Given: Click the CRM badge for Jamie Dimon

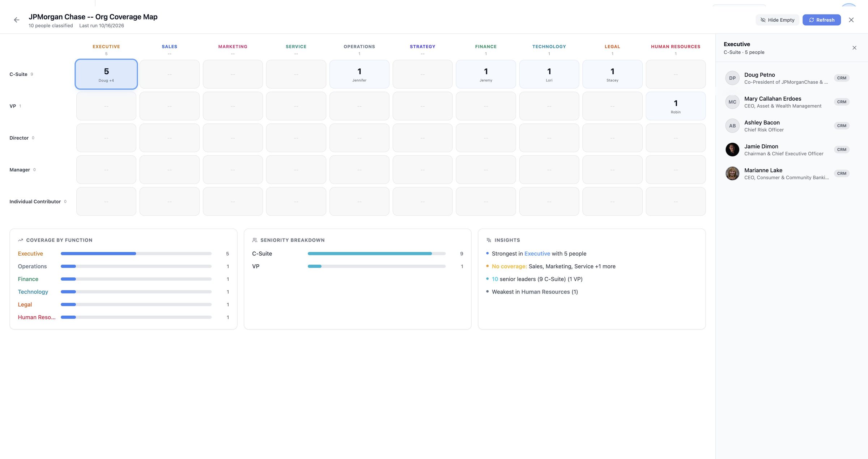Looking at the screenshot, I should (x=842, y=150).
